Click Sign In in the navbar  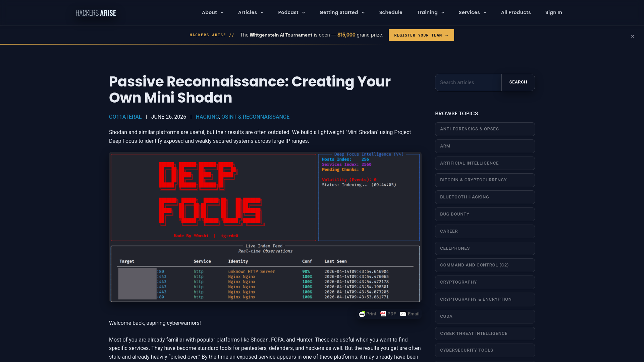click(554, 12)
